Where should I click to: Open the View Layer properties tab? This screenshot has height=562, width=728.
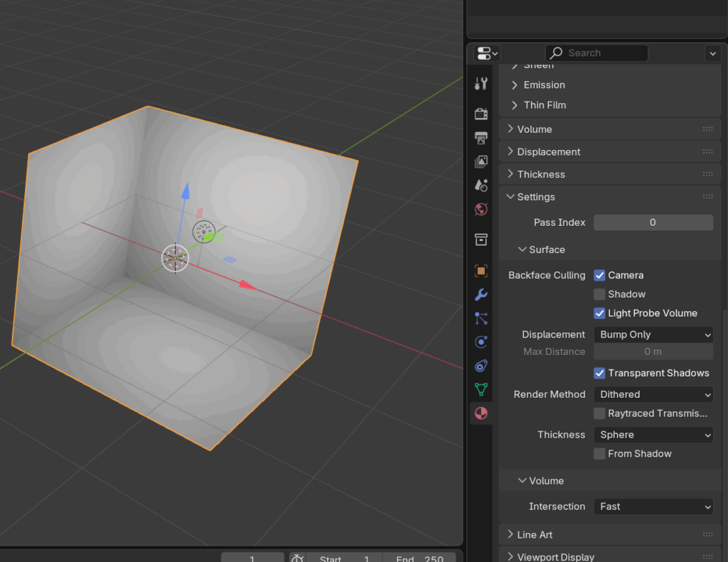(481, 161)
